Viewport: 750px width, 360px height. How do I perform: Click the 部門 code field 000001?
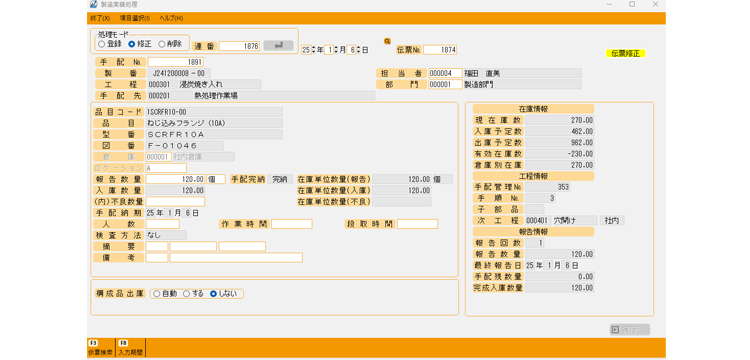(x=445, y=85)
